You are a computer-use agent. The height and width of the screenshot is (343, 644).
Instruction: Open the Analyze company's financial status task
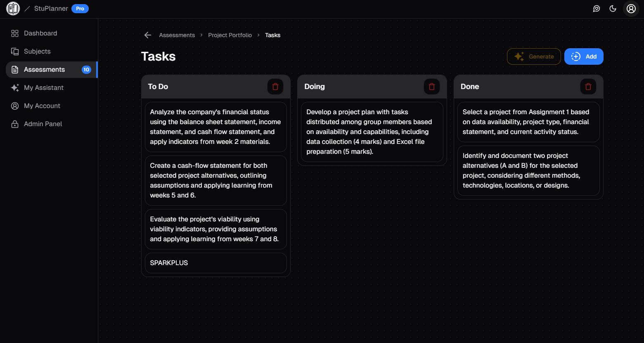tap(216, 127)
